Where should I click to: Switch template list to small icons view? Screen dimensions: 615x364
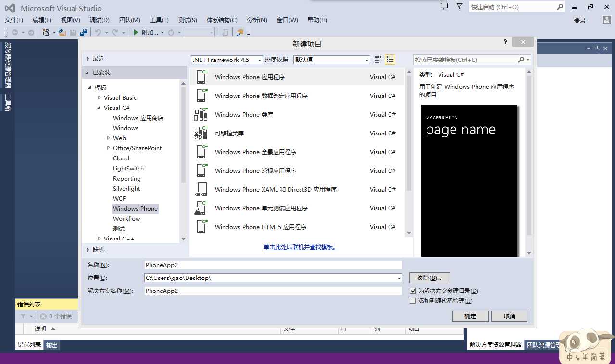378,60
